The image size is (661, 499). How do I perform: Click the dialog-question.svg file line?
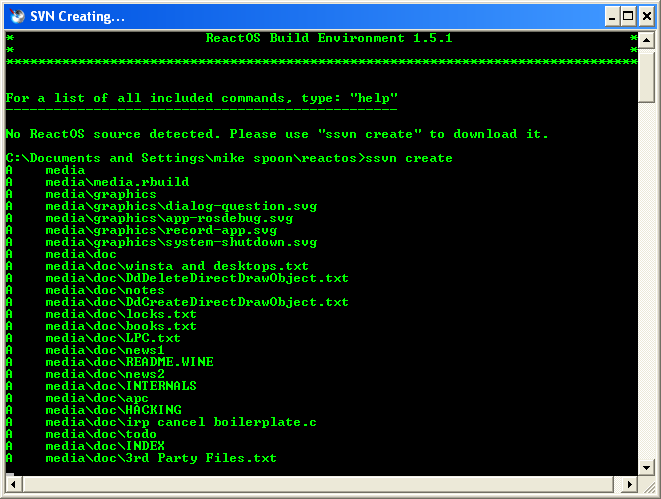[x=161, y=206]
